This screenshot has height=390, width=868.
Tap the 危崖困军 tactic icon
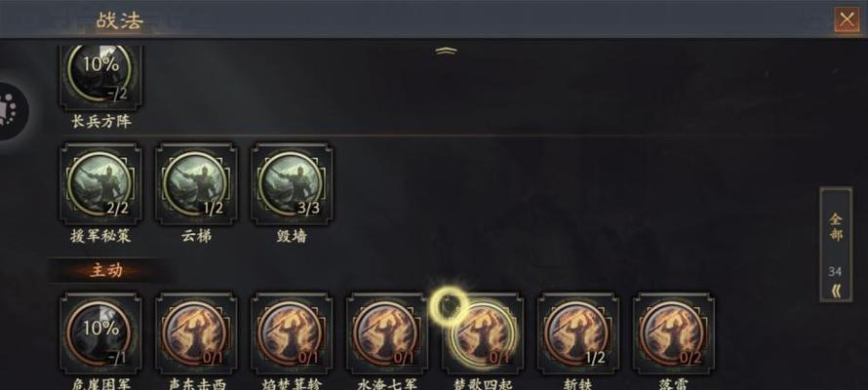click(x=100, y=333)
